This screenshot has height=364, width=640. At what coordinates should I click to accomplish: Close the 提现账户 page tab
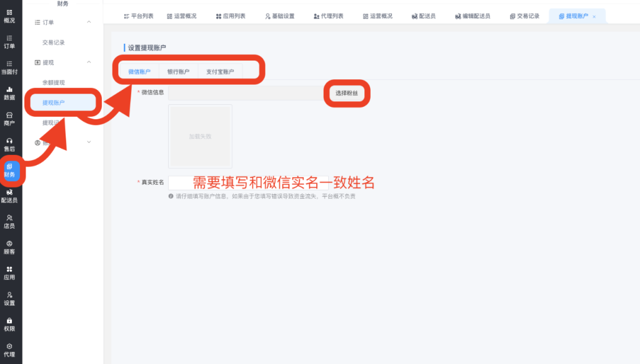click(x=594, y=16)
